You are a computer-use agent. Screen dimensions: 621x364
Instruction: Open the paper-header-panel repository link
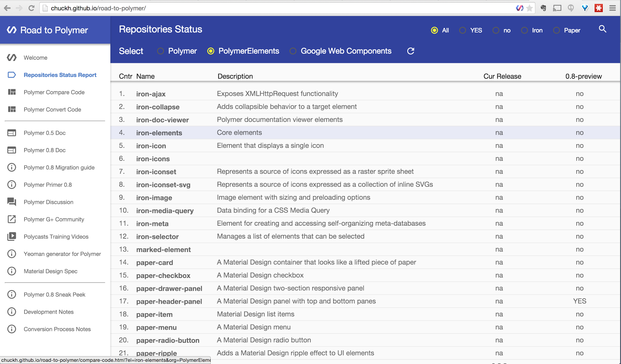169,302
